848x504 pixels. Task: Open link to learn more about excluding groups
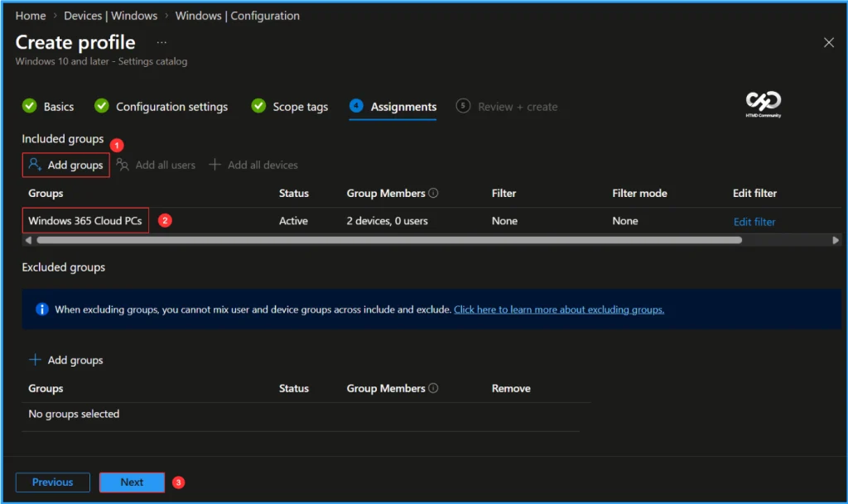click(559, 310)
